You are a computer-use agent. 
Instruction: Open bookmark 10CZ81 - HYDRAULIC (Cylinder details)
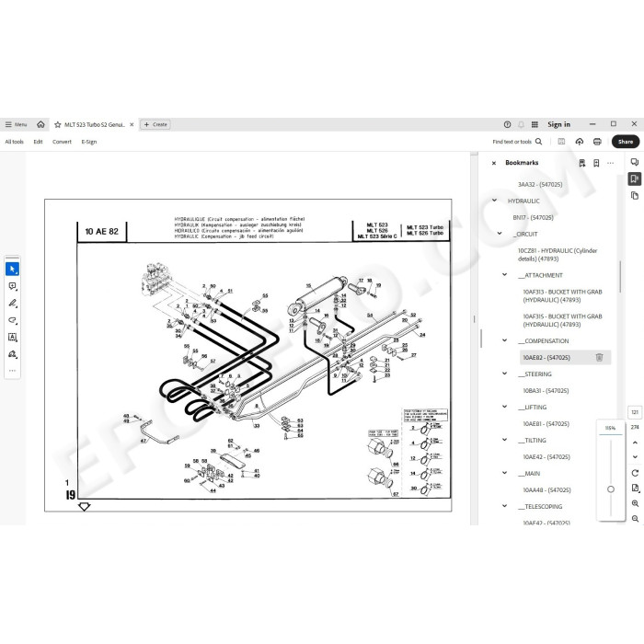point(558,255)
